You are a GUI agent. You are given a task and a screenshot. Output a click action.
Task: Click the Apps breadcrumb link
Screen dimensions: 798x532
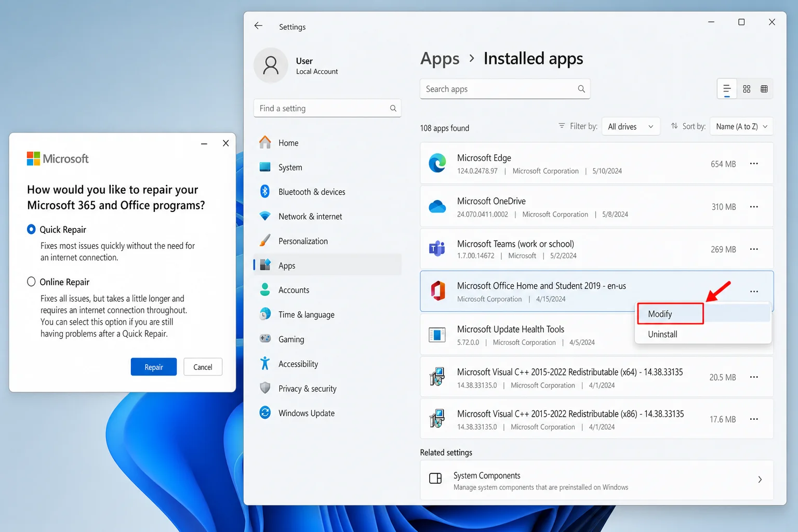pyautogui.click(x=440, y=59)
